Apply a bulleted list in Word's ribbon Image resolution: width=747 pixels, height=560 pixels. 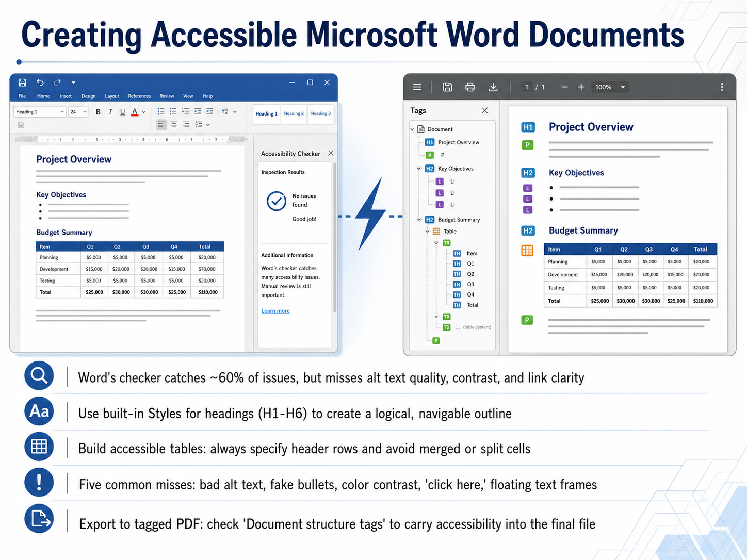[161, 111]
